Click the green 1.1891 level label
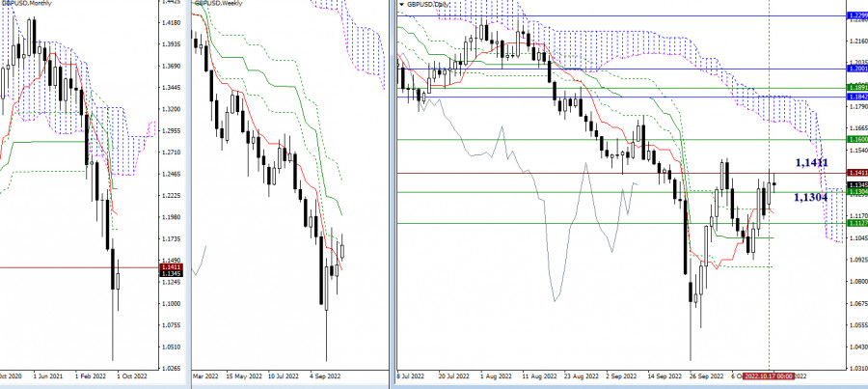Screen dimensions: 868x389 click(x=856, y=89)
